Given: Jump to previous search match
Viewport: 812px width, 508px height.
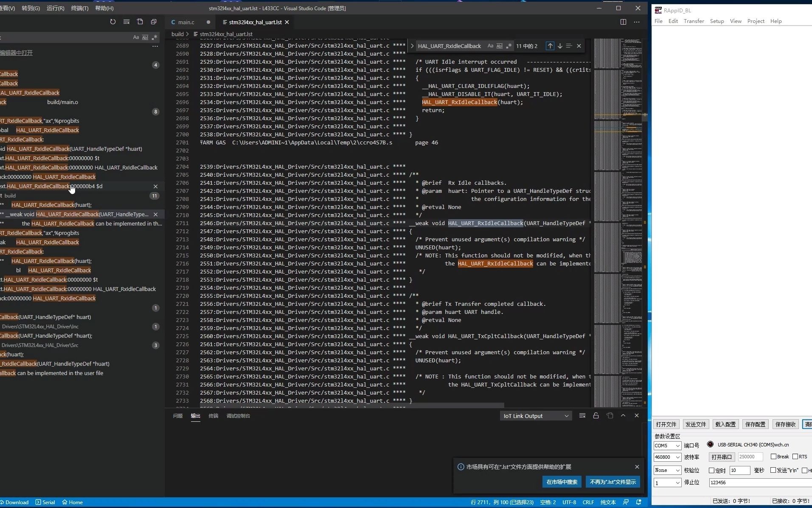Looking at the screenshot, I should (550, 46).
